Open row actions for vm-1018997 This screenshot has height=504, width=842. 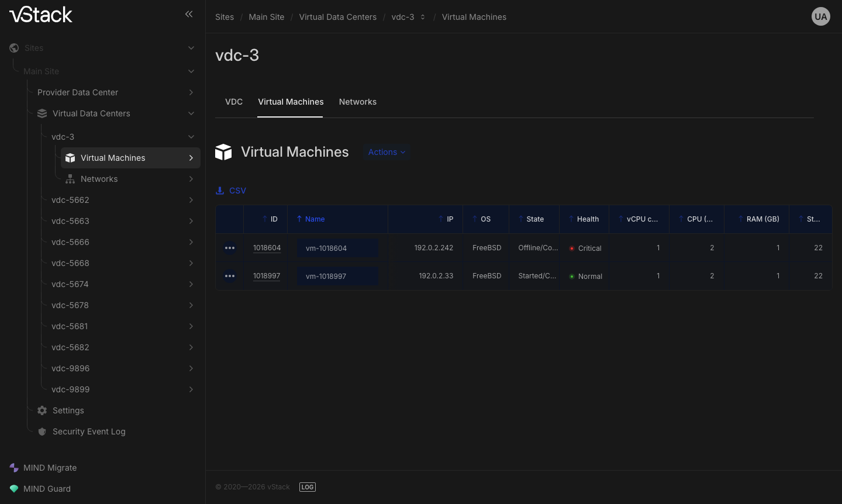(x=230, y=276)
